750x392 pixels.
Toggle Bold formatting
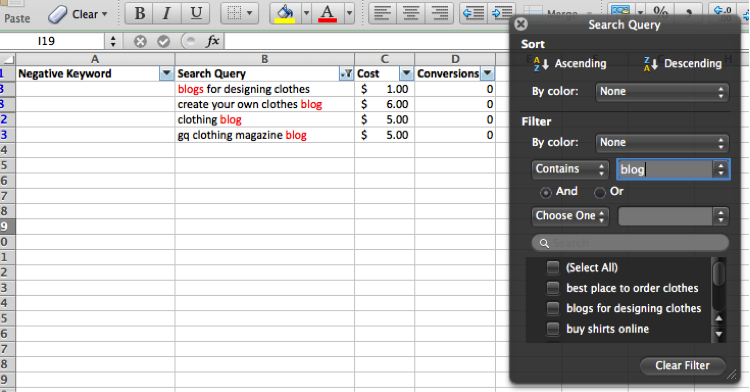139,13
